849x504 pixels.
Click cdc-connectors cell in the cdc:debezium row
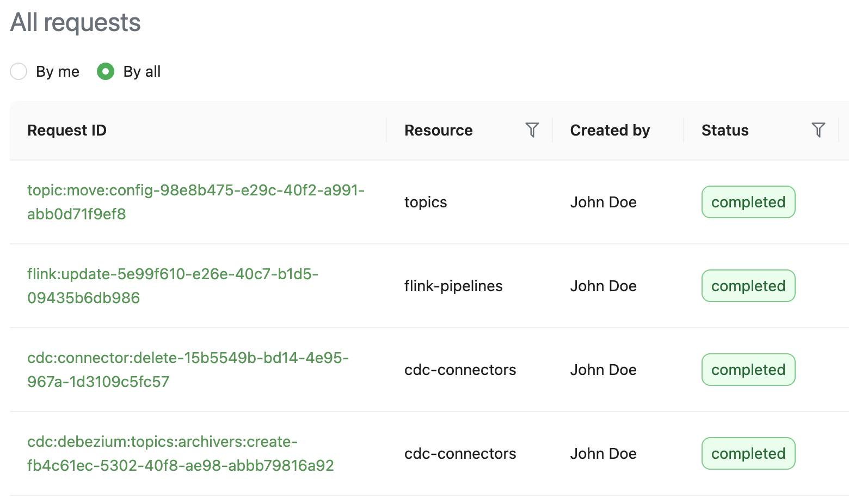[x=460, y=454]
